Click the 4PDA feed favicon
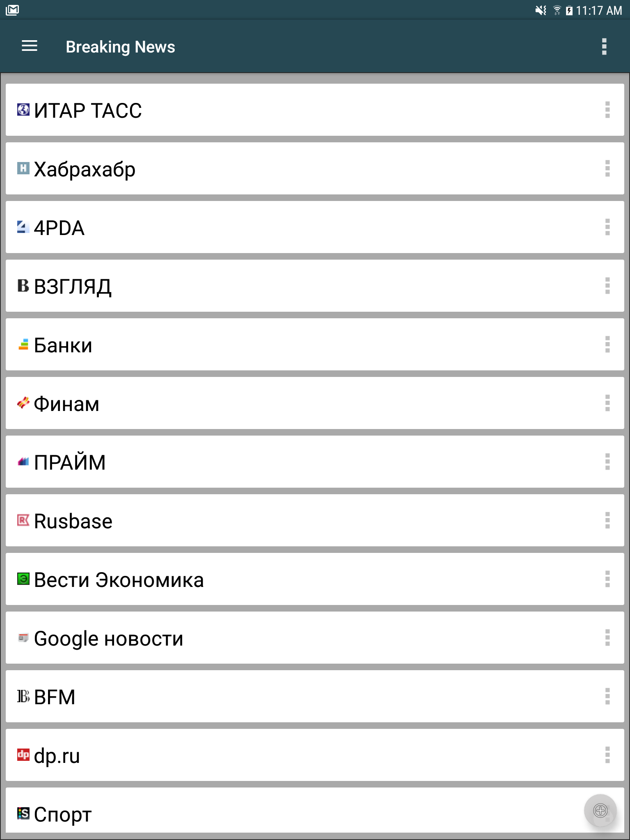630x840 pixels. pos(23,227)
